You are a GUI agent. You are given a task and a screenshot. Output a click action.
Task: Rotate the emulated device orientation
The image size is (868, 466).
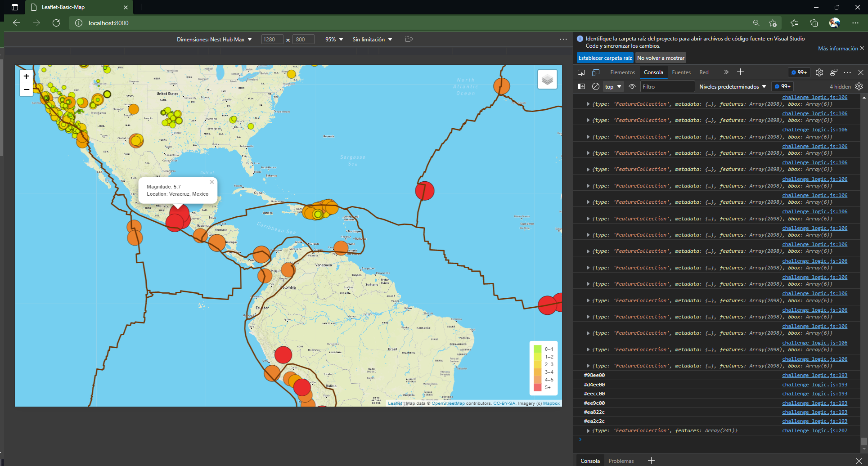pyautogui.click(x=409, y=39)
